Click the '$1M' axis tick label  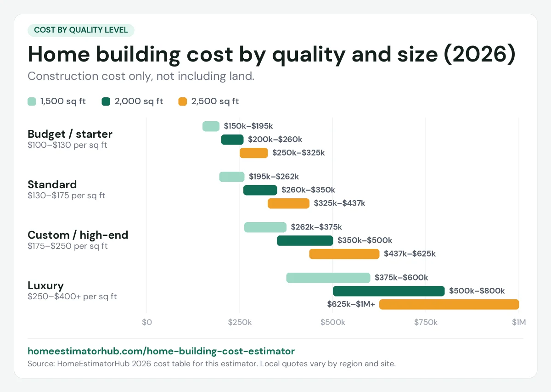[519, 323]
